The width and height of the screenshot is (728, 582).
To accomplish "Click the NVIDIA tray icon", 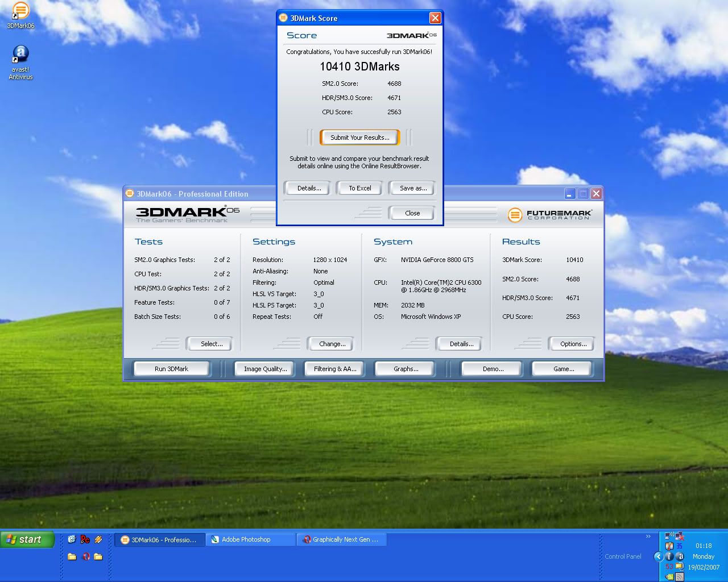I will point(669,576).
